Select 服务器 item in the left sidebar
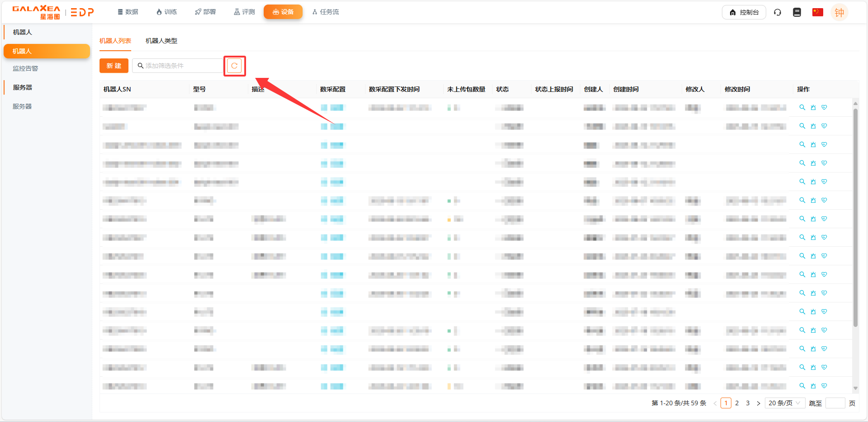868x422 pixels. click(22, 106)
